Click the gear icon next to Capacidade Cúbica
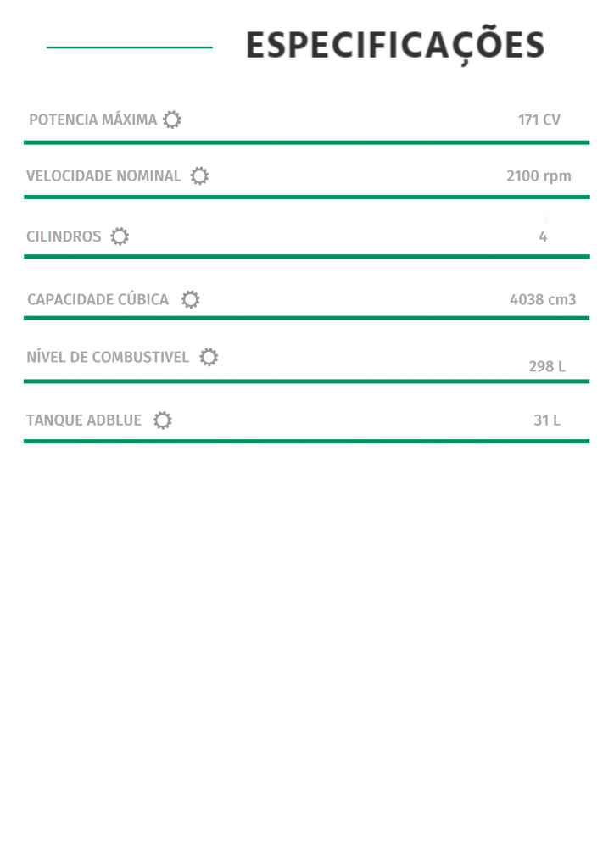 pos(191,299)
